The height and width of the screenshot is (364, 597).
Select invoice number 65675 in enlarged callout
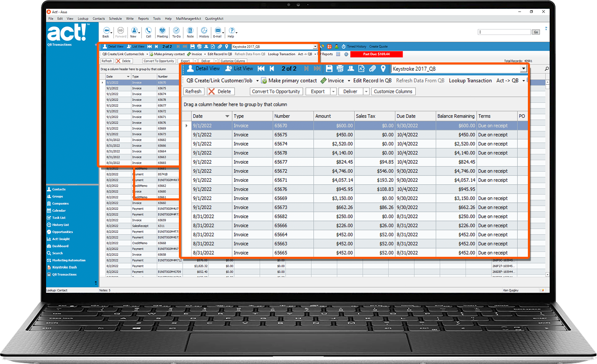281,135
